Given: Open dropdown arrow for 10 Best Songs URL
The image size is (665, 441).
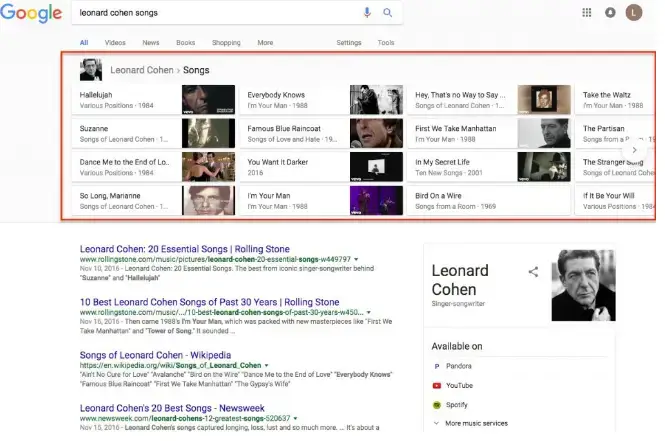Looking at the screenshot, I should (x=369, y=312).
